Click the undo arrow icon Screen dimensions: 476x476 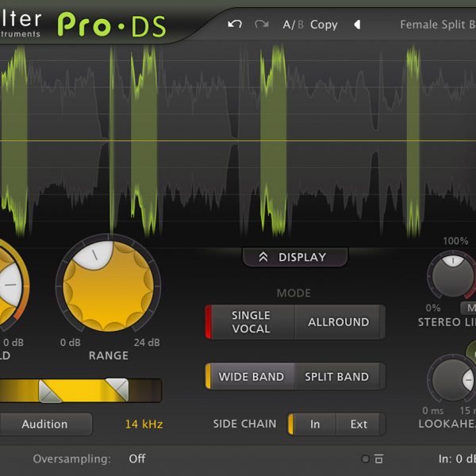pos(235,24)
